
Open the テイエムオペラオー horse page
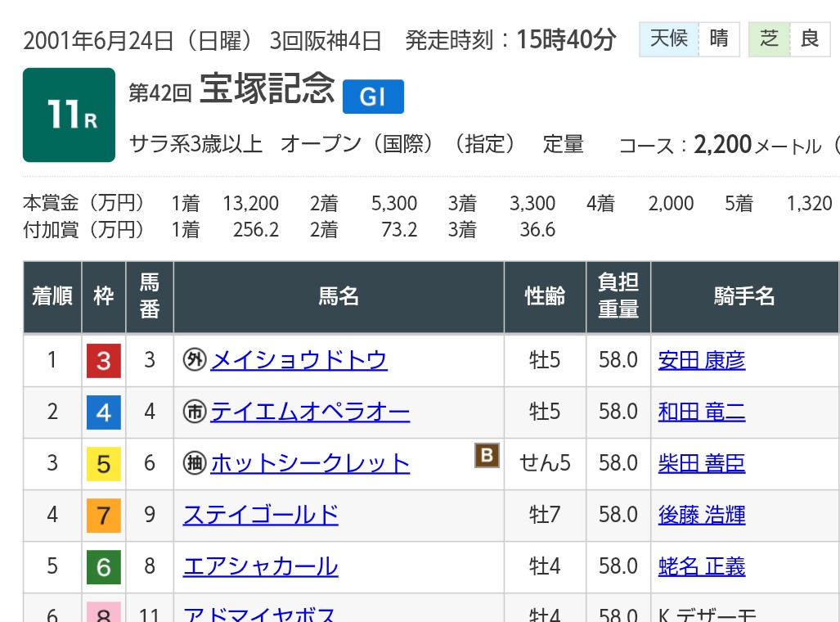(310, 412)
